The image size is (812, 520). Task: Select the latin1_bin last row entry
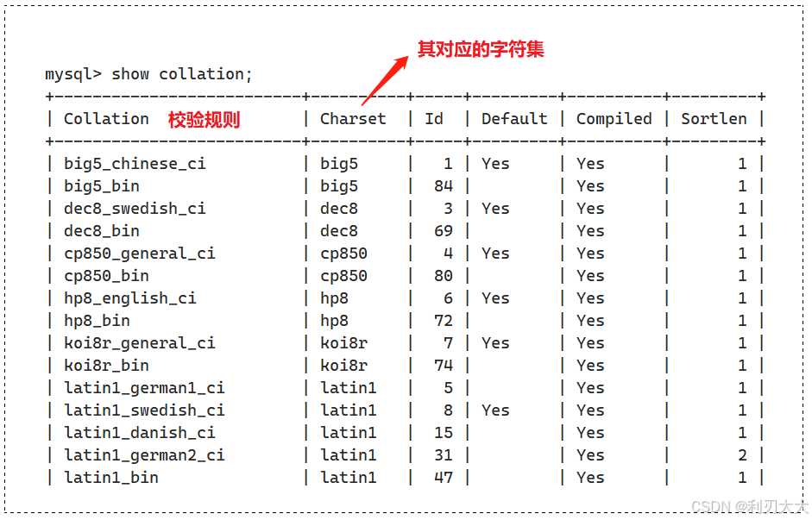[x=110, y=478]
